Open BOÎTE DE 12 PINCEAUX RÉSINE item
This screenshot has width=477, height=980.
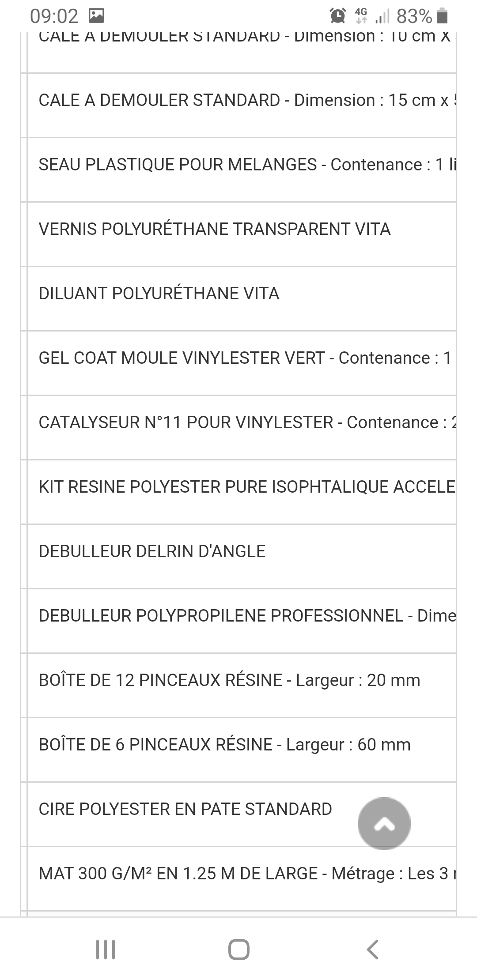tap(229, 680)
